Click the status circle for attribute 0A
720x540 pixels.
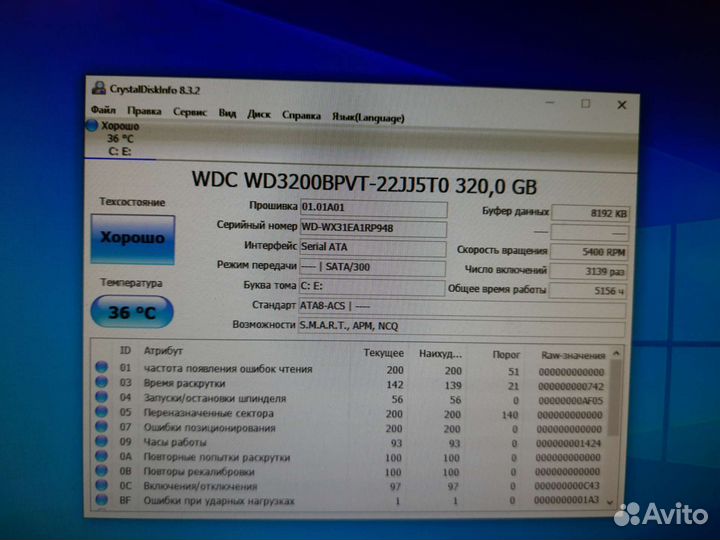tap(101, 457)
